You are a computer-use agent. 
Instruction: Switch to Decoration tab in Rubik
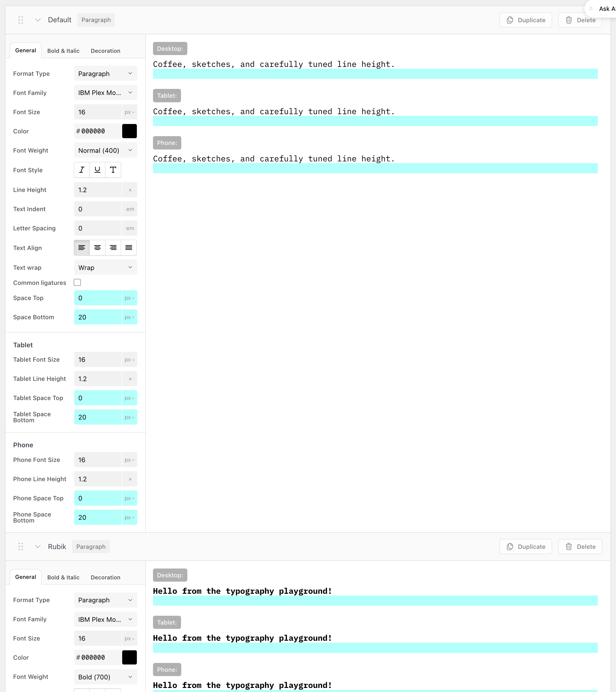coord(106,577)
